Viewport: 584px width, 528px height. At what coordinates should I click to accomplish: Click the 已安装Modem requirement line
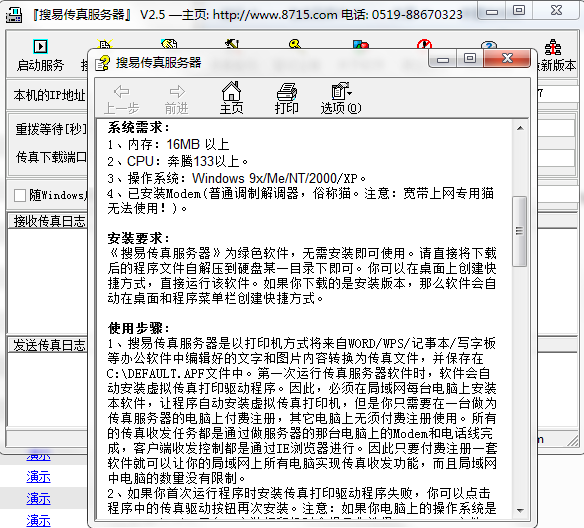301,201
